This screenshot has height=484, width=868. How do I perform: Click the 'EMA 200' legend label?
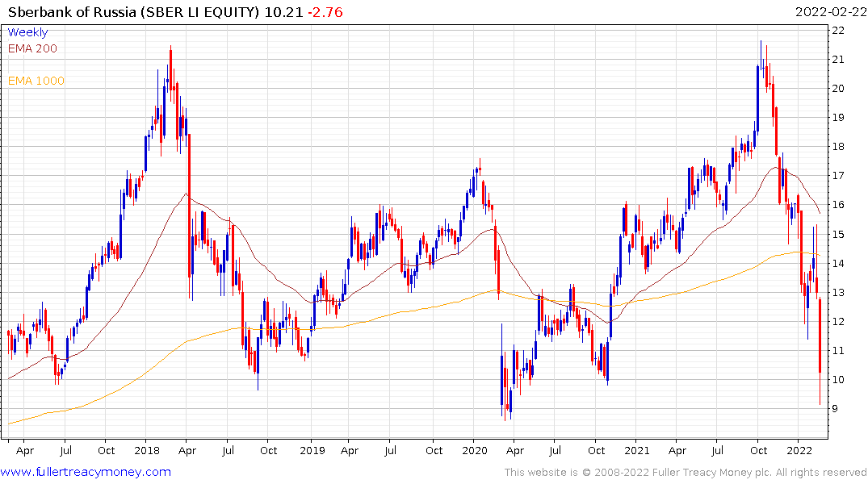32,48
